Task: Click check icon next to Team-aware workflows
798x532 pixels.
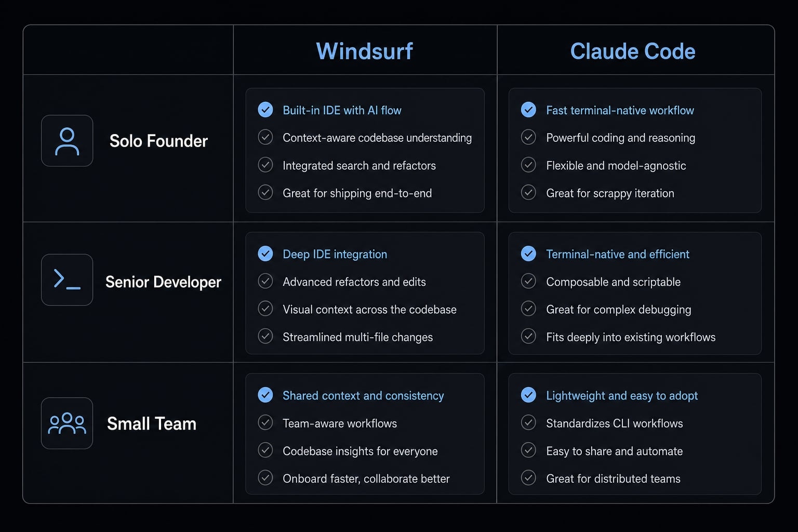Action: pos(265,422)
